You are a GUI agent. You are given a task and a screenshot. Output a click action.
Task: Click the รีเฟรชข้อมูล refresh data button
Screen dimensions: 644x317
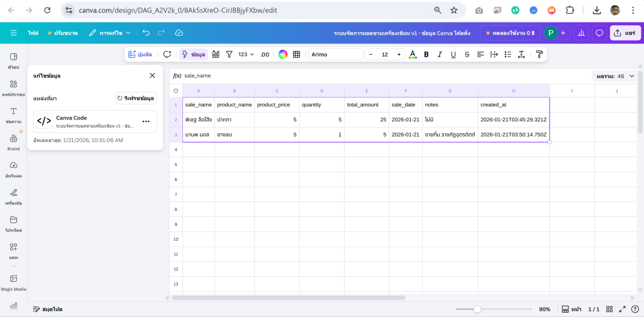pos(136,98)
